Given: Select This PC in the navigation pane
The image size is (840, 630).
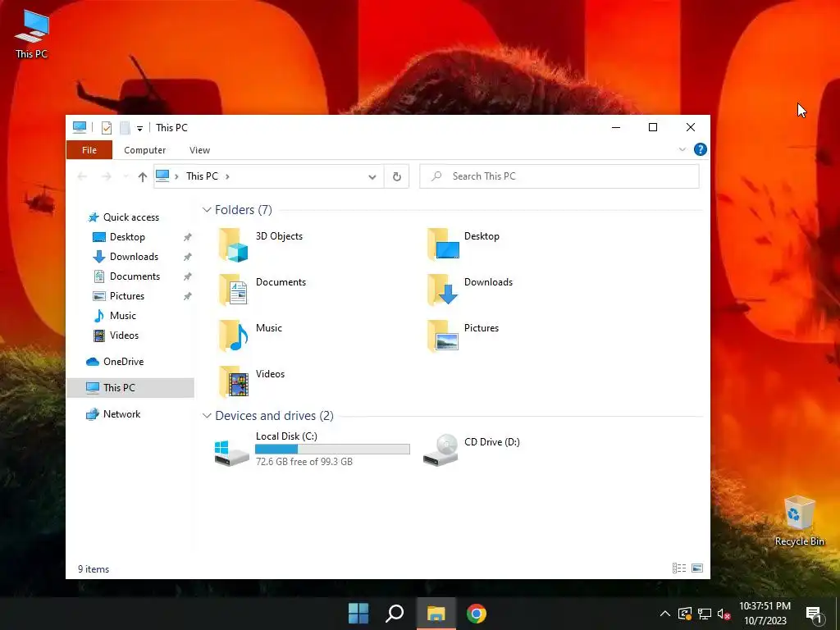Looking at the screenshot, I should tap(130, 388).
